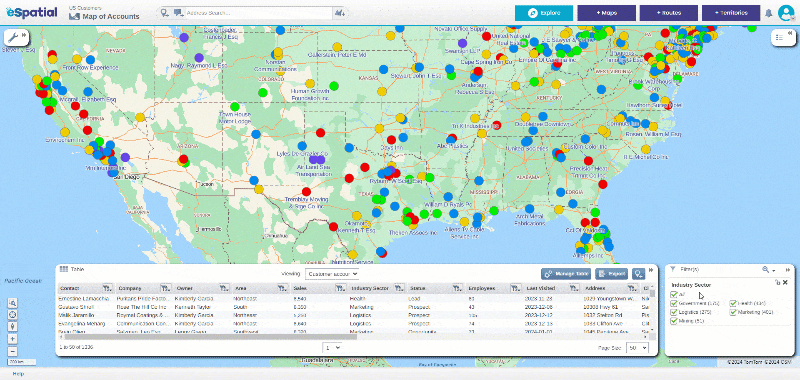
Task: Open the filter search magnifier dropdown
Action: coord(768,269)
